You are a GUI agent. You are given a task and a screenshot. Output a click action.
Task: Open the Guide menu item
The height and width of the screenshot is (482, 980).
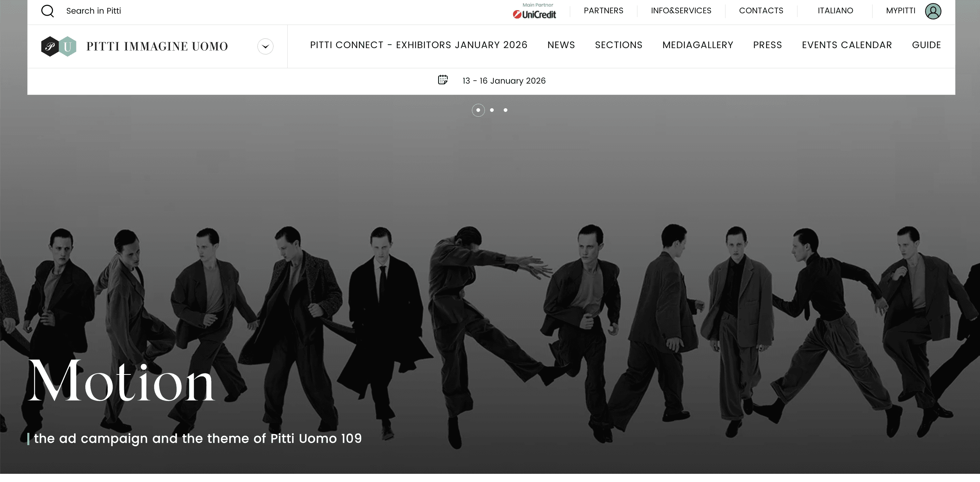[926, 45]
